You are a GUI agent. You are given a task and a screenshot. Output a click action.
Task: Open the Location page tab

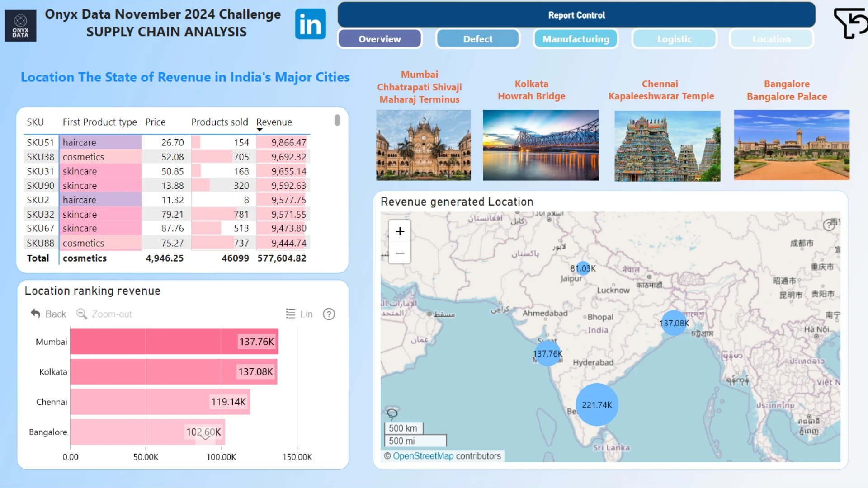click(x=772, y=39)
